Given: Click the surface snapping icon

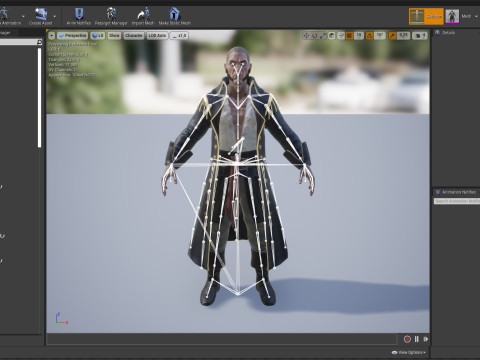Looking at the screenshot, I should click(x=341, y=35).
